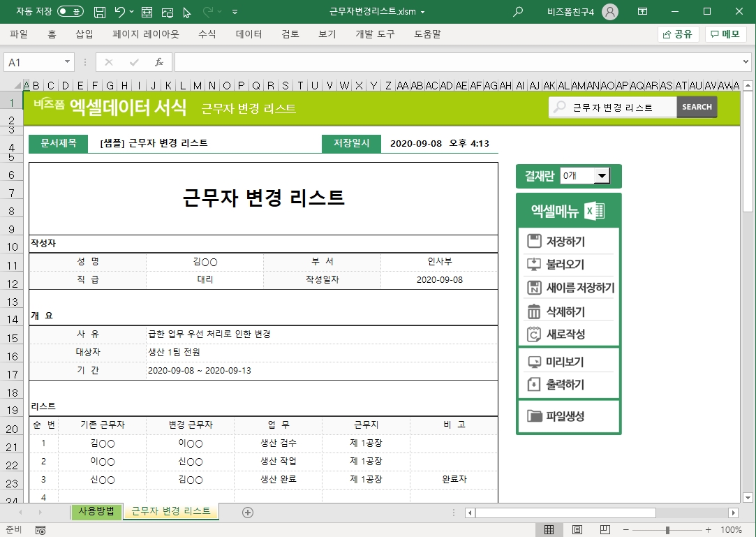Viewport: 756px width, 537px height.
Task: Click the 삭제하기 trash icon entry
Action: 535,311
